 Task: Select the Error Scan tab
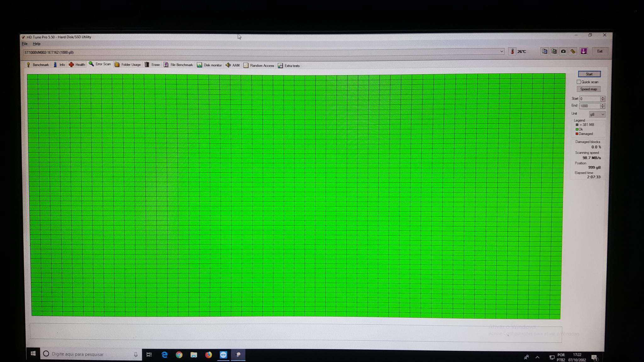tap(100, 64)
